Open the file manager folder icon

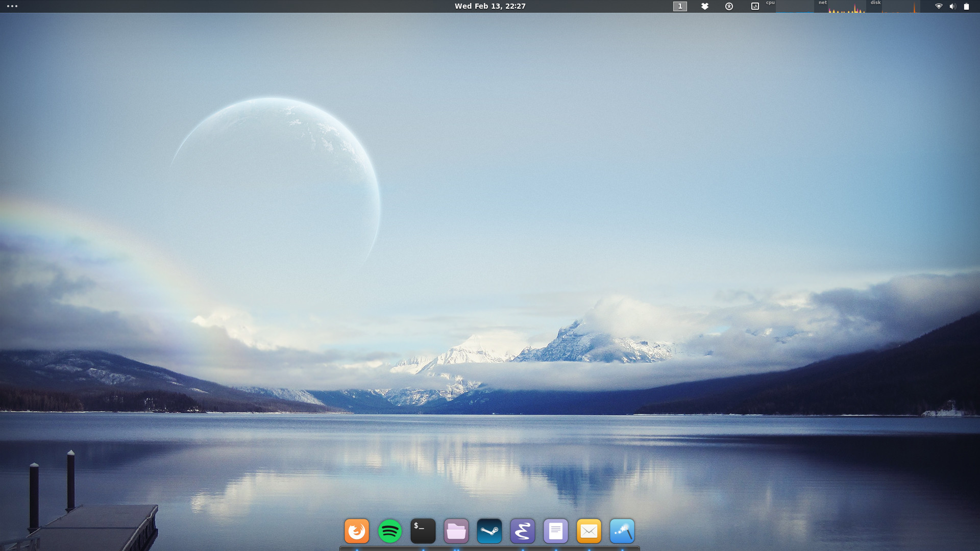pyautogui.click(x=456, y=531)
